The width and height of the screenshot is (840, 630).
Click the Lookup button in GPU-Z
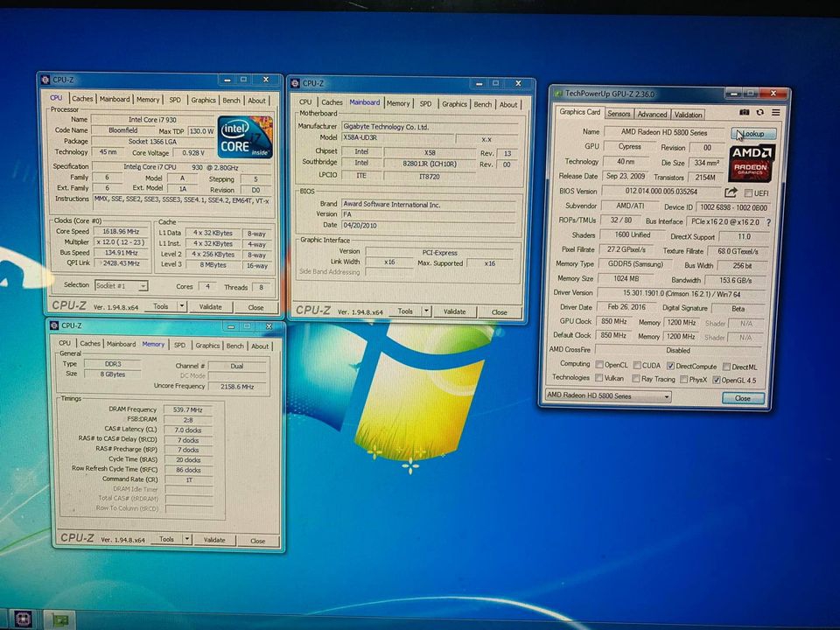pyautogui.click(x=753, y=134)
